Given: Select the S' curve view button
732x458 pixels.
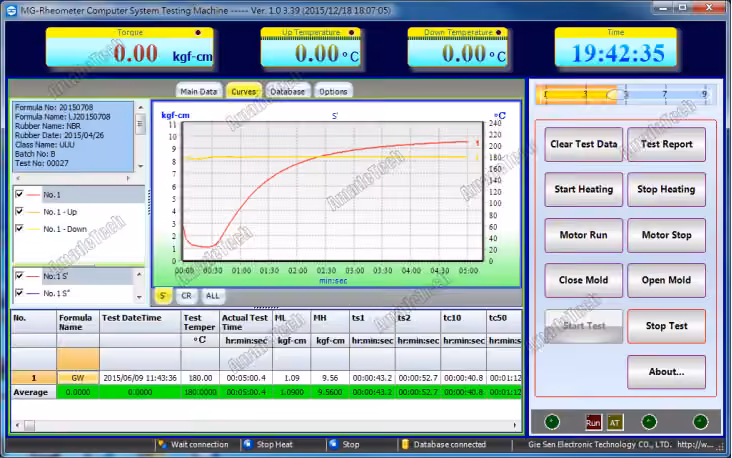Looking at the screenshot, I should 162,296.
